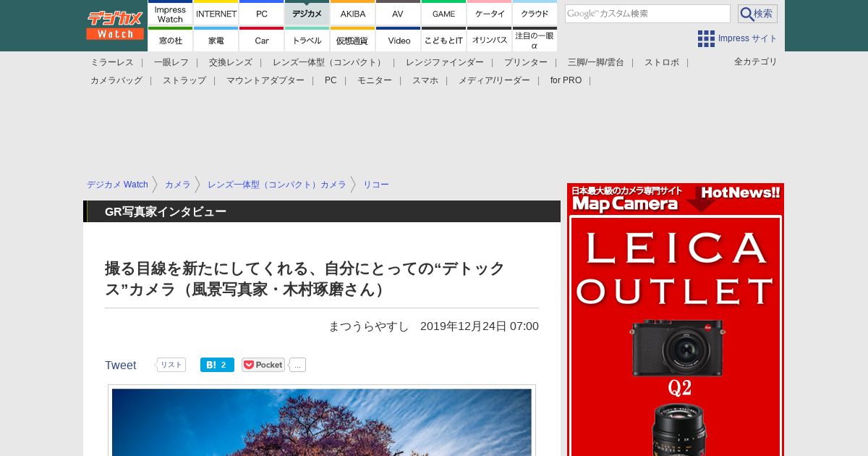The height and width of the screenshot is (456, 868).
Task: Open the article's cherry tree photo
Action: [322, 422]
